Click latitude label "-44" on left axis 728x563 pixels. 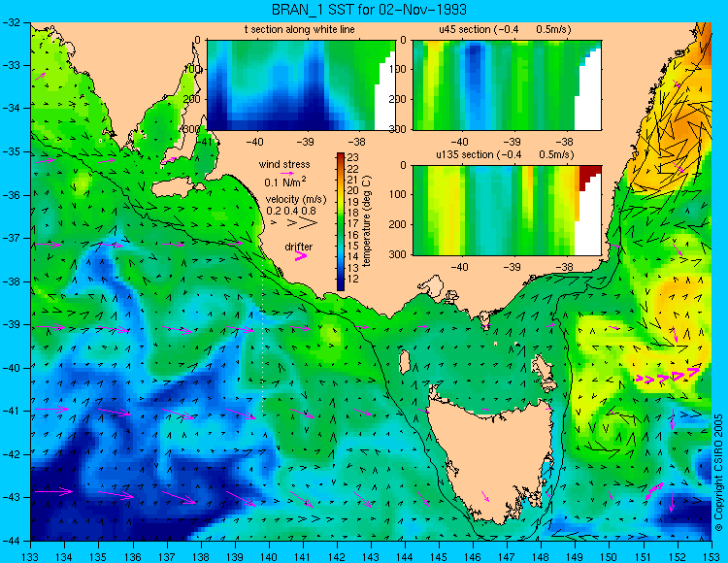[x=11, y=541]
